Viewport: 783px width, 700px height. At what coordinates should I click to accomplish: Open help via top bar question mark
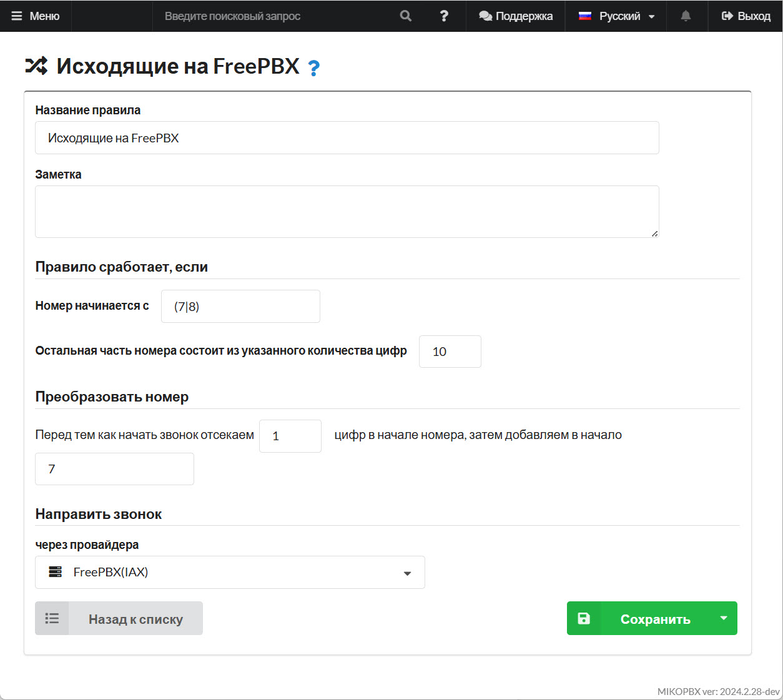(x=444, y=16)
